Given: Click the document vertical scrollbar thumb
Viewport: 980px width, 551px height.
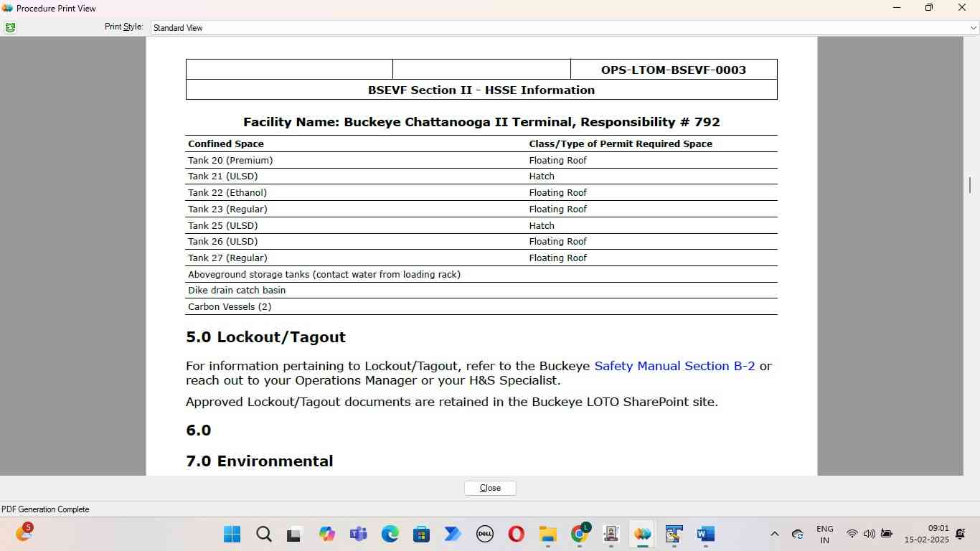Looking at the screenshot, I should (970, 185).
